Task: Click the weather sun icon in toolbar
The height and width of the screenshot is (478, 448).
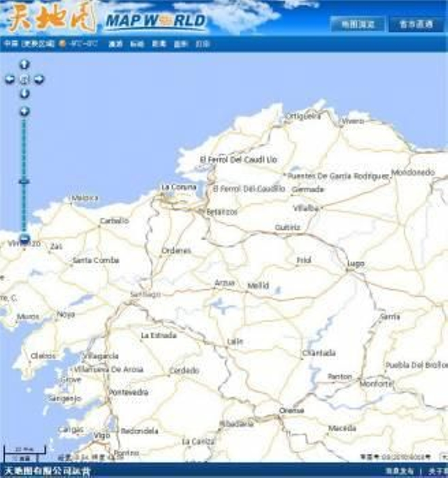Action: (63, 43)
